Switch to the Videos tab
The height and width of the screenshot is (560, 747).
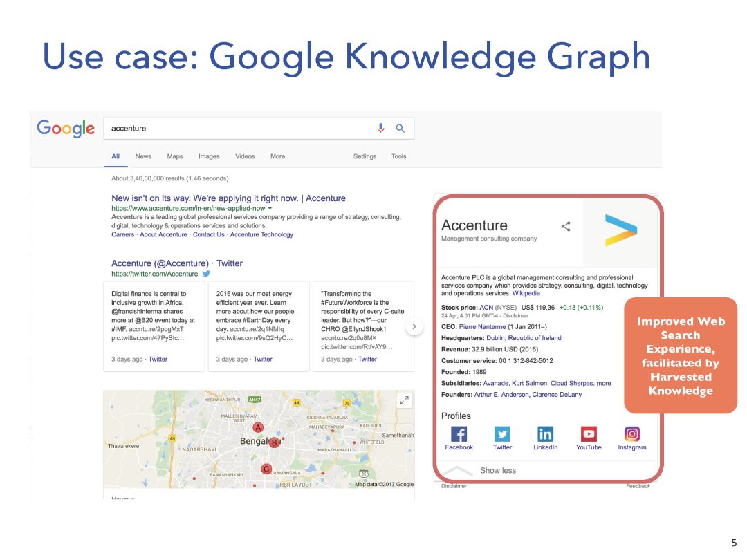point(245,156)
